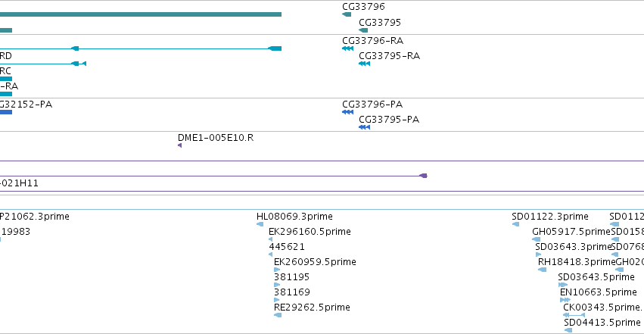
Task: Select the HL08069.3prime EST arrow
Action: 260,224
